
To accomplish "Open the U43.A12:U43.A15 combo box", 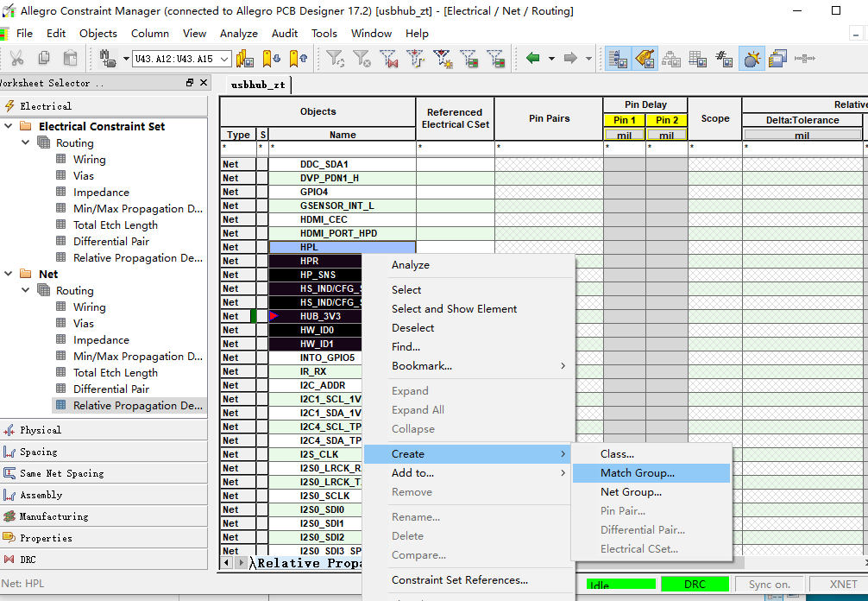I will pyautogui.click(x=181, y=59).
